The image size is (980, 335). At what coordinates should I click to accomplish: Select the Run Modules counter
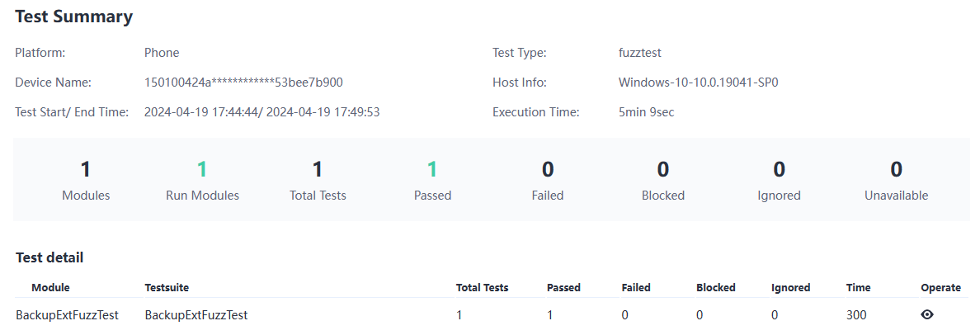pyautogui.click(x=202, y=179)
